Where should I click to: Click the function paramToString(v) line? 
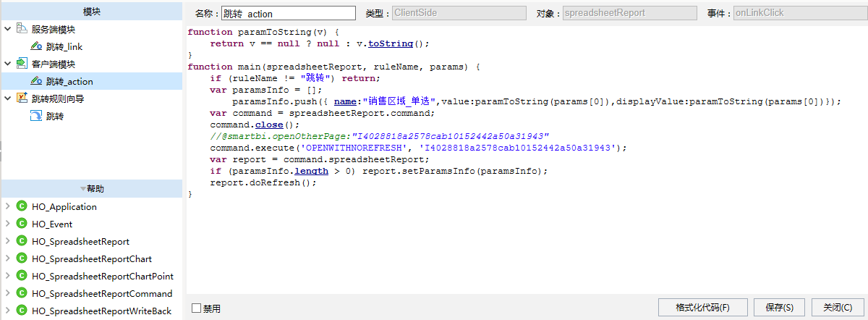263,32
